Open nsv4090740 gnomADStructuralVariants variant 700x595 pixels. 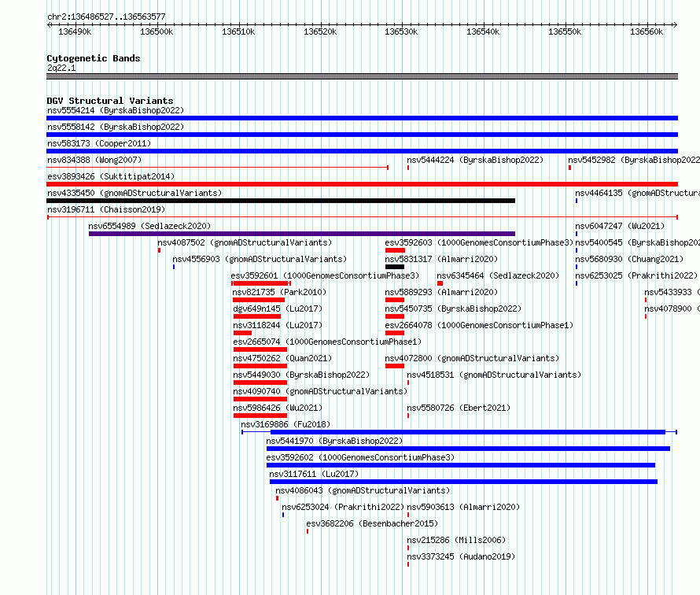(320, 391)
